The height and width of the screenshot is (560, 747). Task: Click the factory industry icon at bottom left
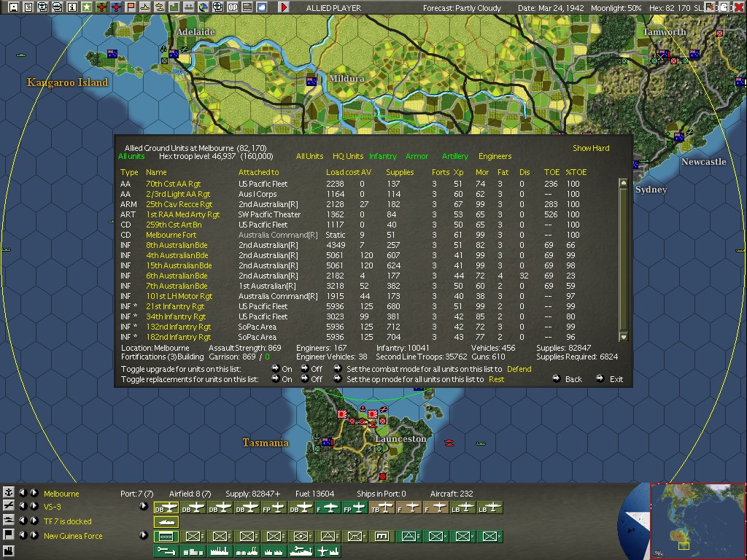(8, 552)
